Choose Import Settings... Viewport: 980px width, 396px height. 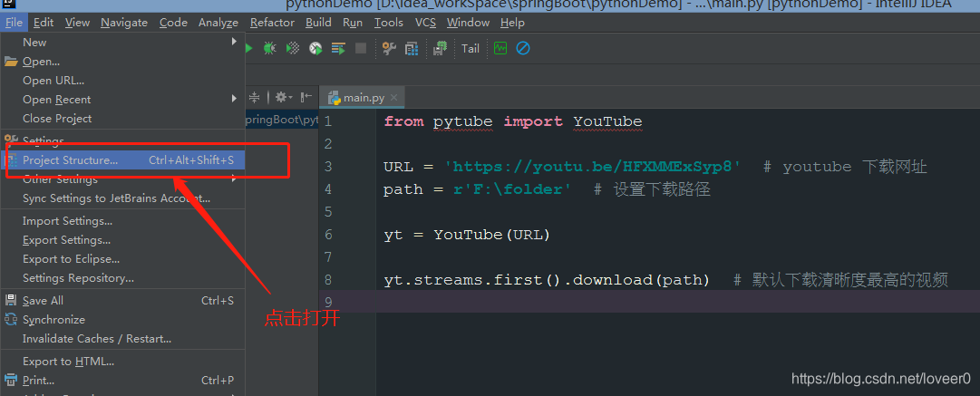pyautogui.click(x=122, y=221)
